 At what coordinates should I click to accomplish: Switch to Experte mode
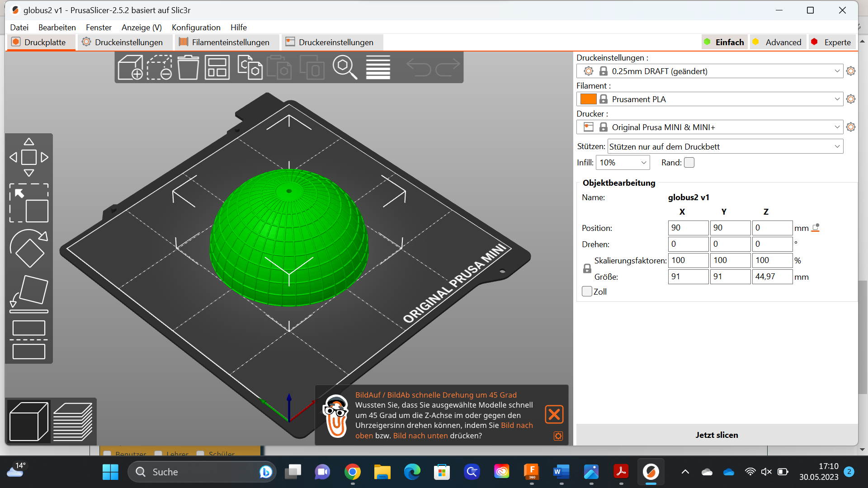pos(832,42)
